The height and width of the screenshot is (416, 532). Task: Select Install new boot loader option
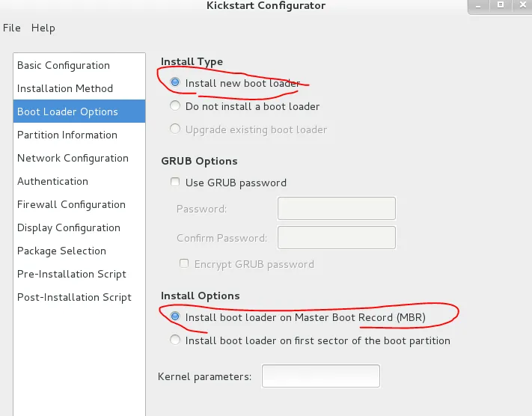[175, 83]
